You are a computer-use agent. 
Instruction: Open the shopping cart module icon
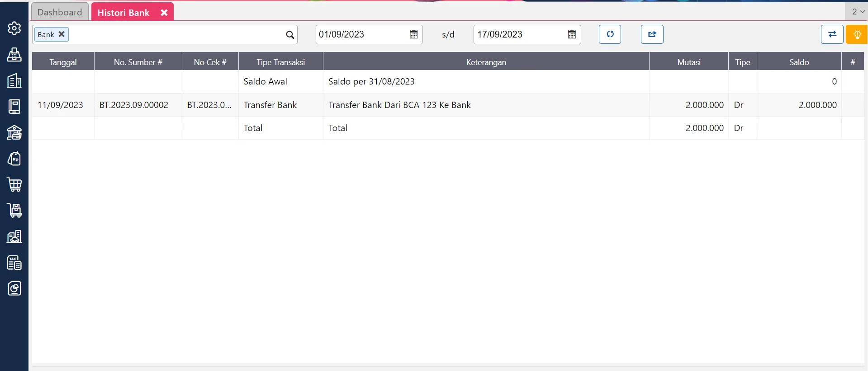pos(14,184)
